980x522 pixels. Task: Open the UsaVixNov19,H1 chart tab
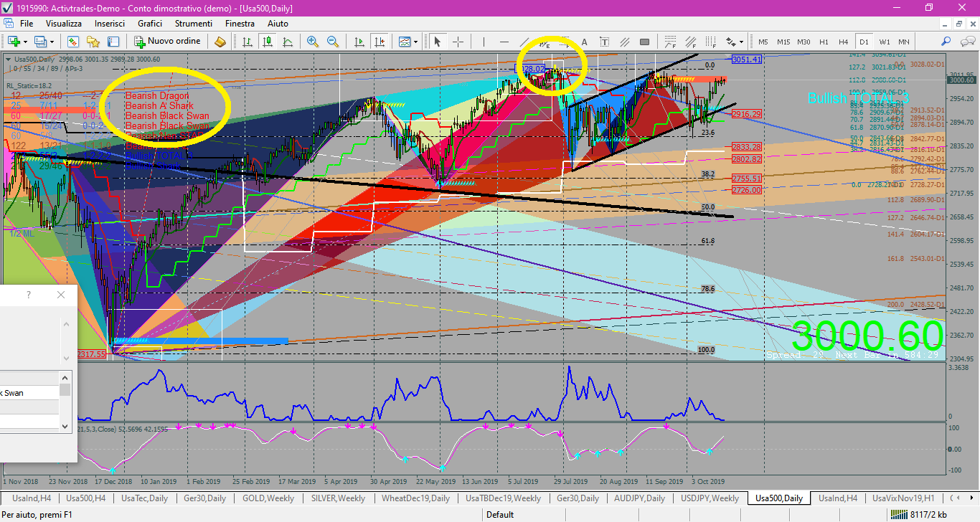click(x=903, y=498)
